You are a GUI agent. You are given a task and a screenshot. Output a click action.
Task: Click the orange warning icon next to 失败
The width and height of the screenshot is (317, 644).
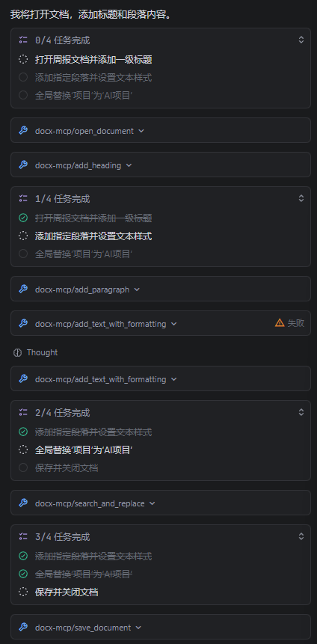coord(280,323)
